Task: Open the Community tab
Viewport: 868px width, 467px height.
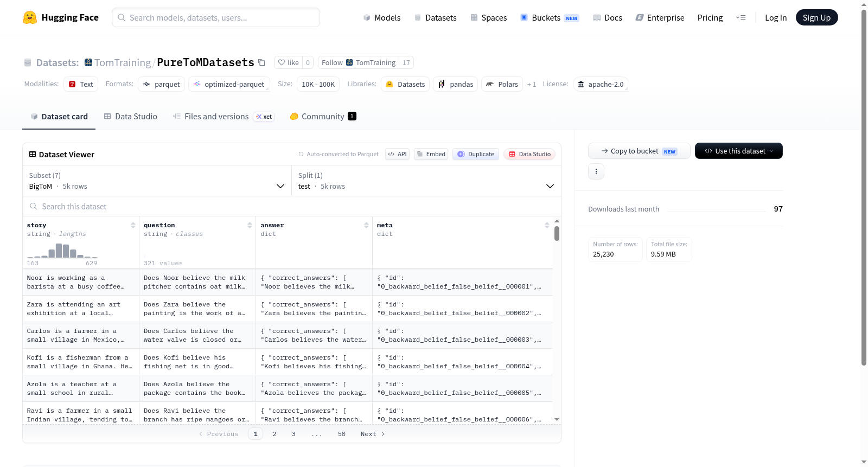Action: point(323,117)
